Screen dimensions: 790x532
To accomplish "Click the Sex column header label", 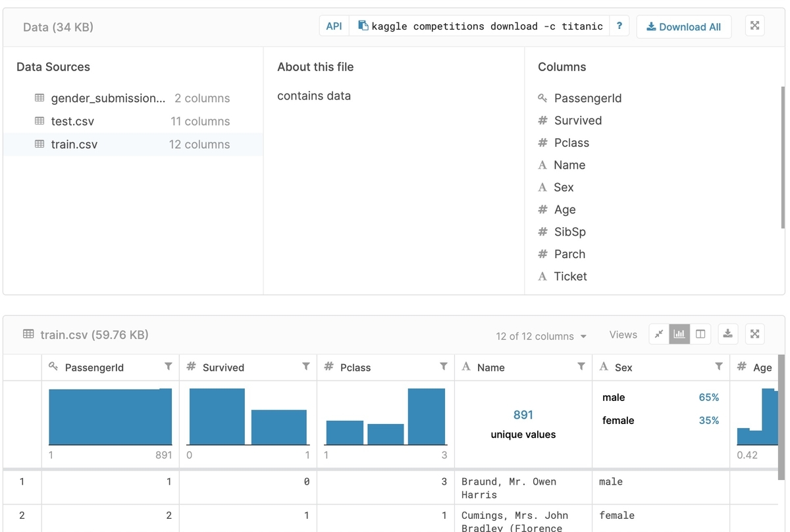I will (623, 367).
